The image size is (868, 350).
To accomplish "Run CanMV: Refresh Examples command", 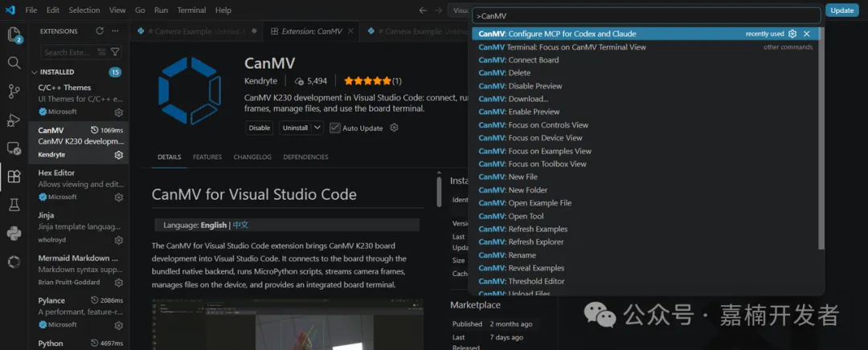I will pos(645,229).
